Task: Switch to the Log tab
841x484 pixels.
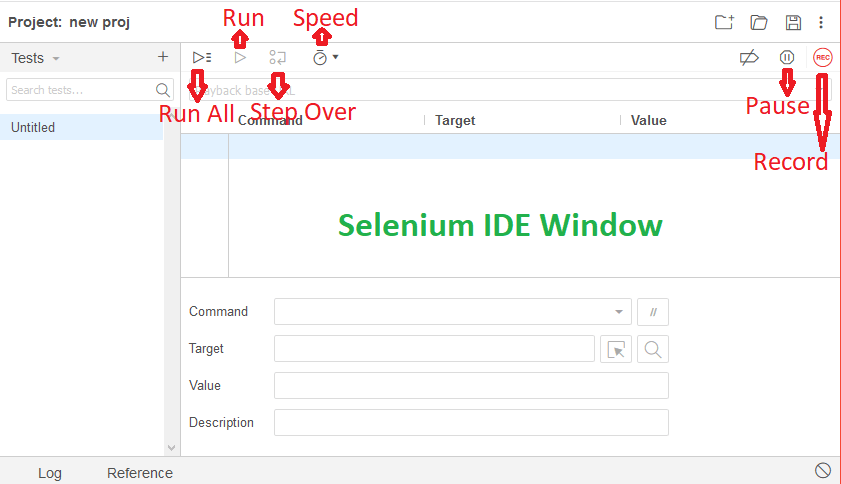Action: pyautogui.click(x=50, y=473)
